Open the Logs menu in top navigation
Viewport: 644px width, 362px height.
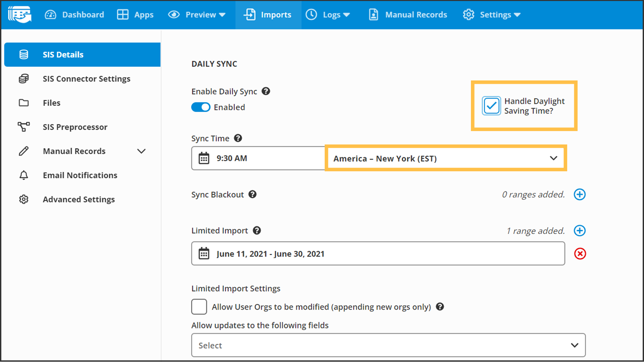tap(328, 15)
